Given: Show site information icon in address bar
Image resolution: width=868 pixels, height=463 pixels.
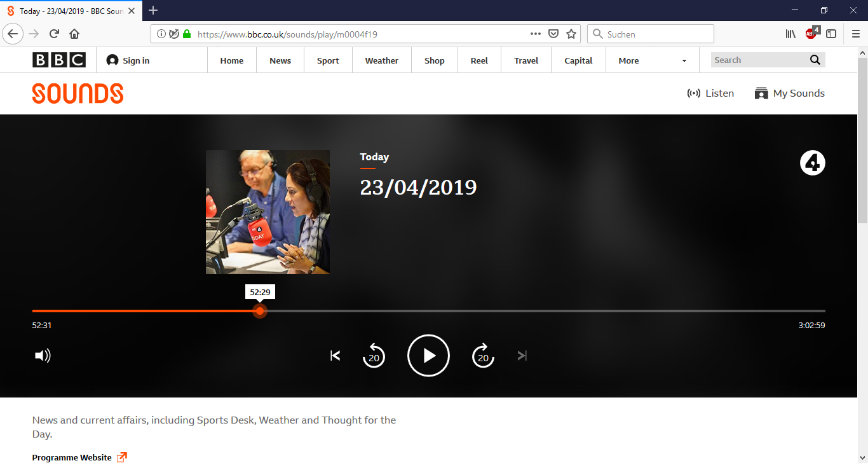Looking at the screenshot, I should [161, 34].
